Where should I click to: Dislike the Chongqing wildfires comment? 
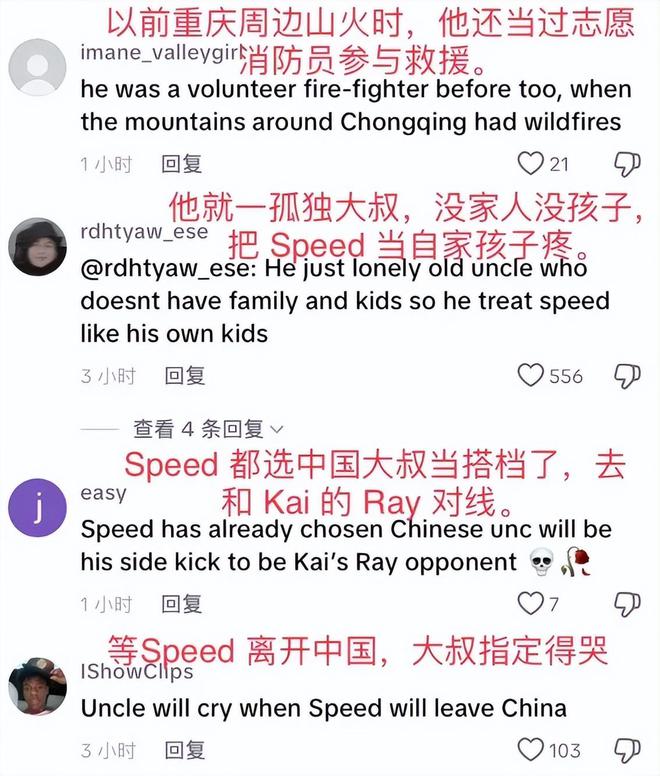click(x=627, y=164)
